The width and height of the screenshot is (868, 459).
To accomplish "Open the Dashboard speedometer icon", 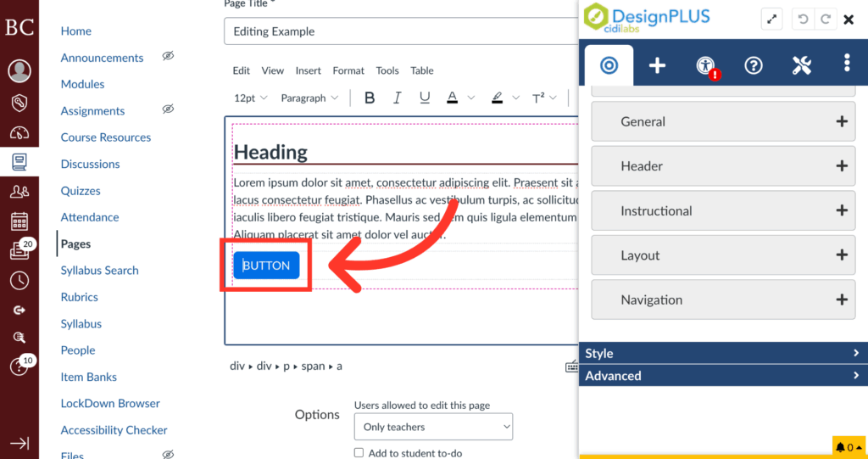I will pyautogui.click(x=19, y=133).
